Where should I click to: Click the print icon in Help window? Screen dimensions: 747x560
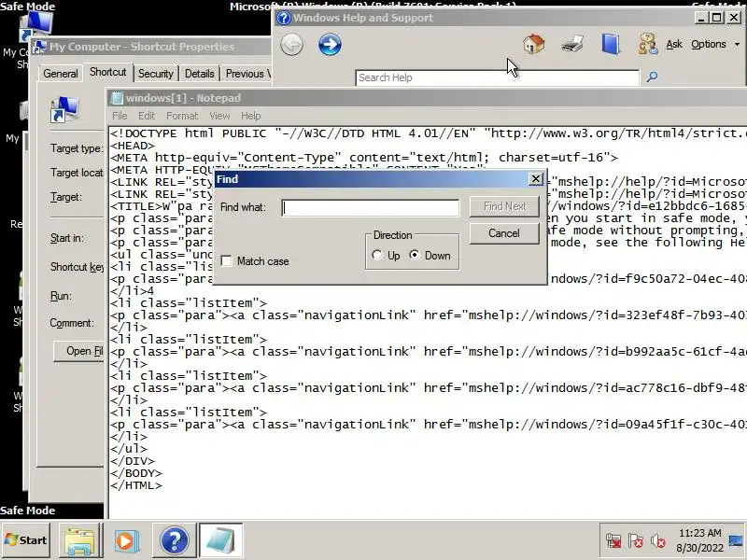pyautogui.click(x=572, y=44)
